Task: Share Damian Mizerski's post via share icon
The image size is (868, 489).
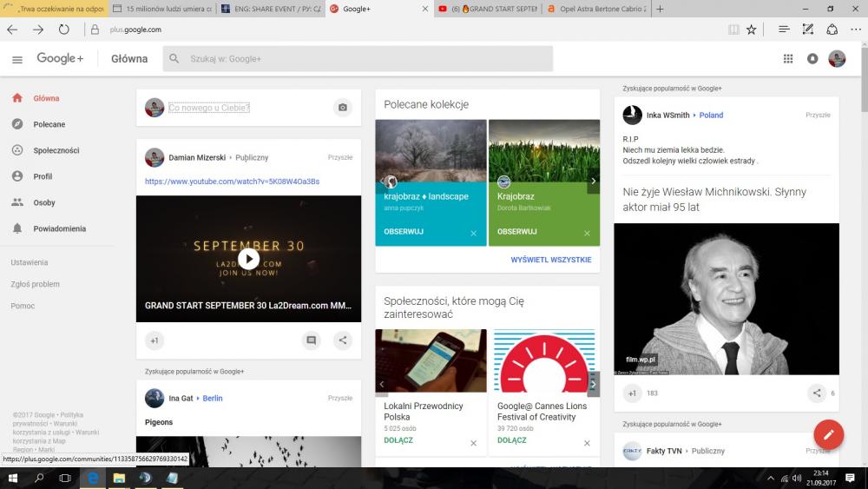Action: point(343,340)
